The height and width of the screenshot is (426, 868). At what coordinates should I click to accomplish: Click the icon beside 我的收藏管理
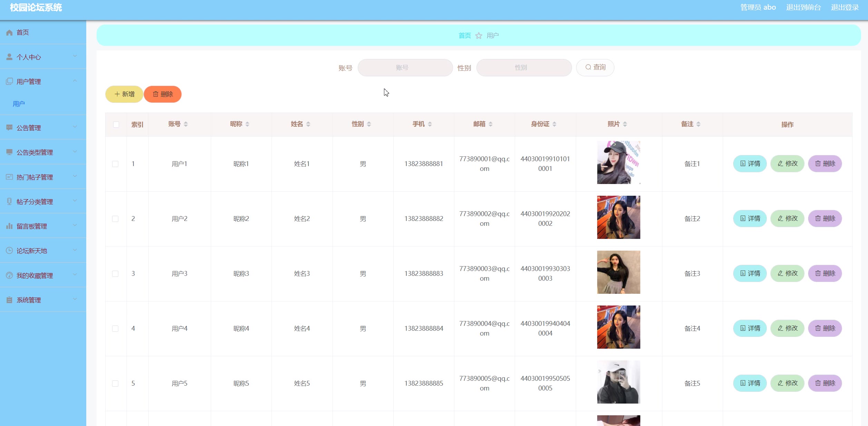point(9,275)
